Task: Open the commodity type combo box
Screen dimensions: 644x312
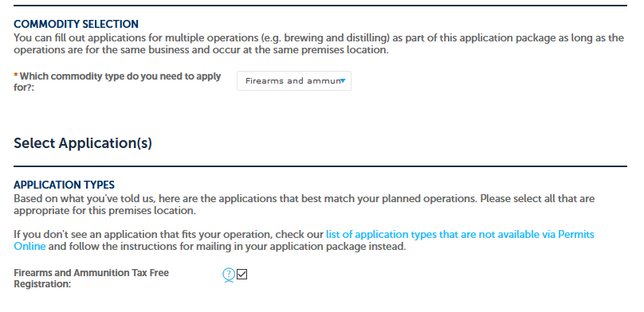Action: pos(293,80)
